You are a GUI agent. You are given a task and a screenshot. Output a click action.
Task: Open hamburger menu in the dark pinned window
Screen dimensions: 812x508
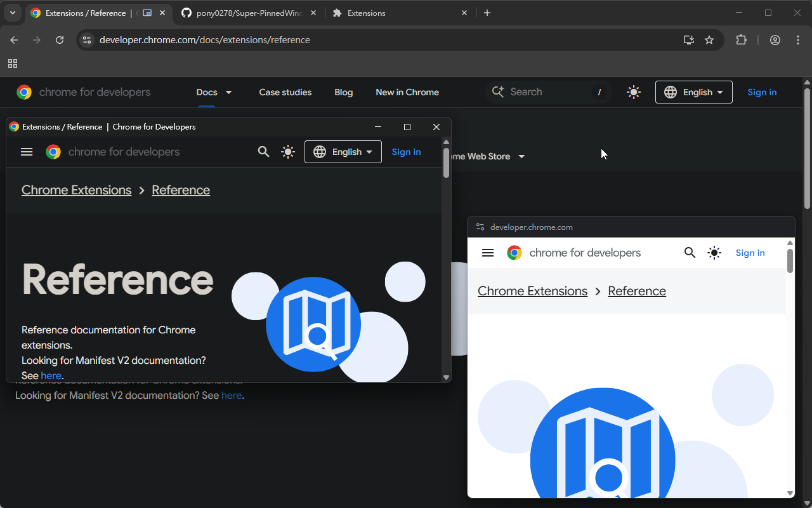(x=27, y=152)
